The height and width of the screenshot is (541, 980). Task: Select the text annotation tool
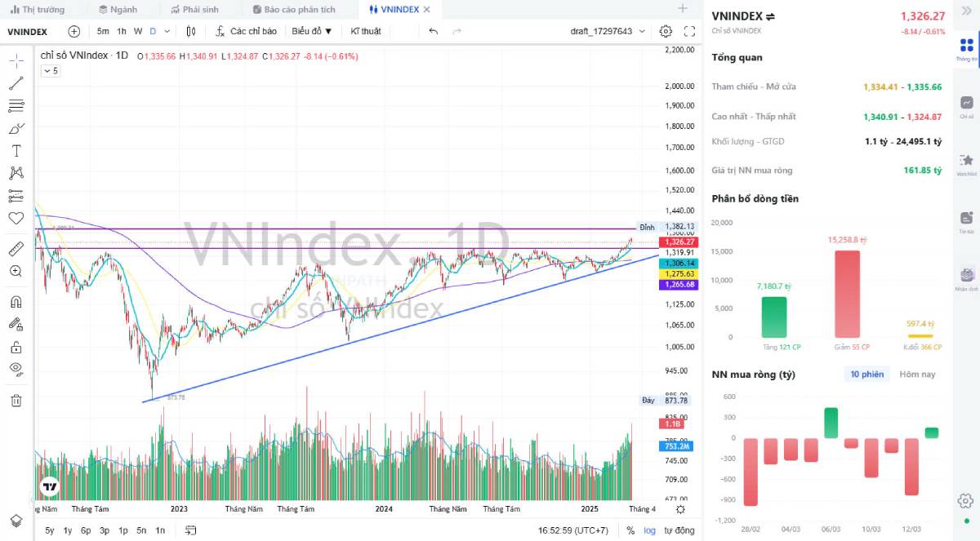click(x=16, y=151)
